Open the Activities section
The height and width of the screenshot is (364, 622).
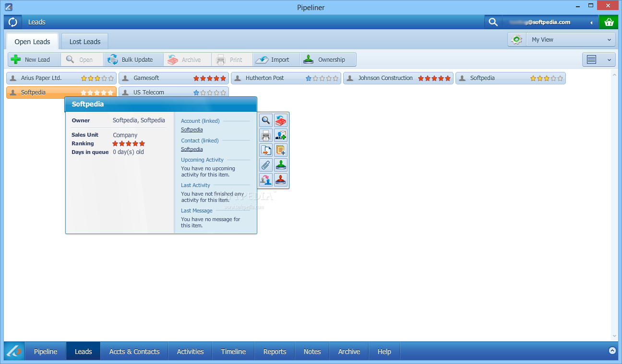coord(190,352)
